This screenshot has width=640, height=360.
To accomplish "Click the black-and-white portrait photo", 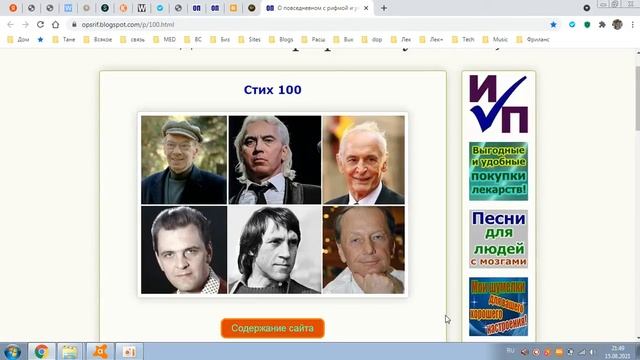I will pos(275,250).
